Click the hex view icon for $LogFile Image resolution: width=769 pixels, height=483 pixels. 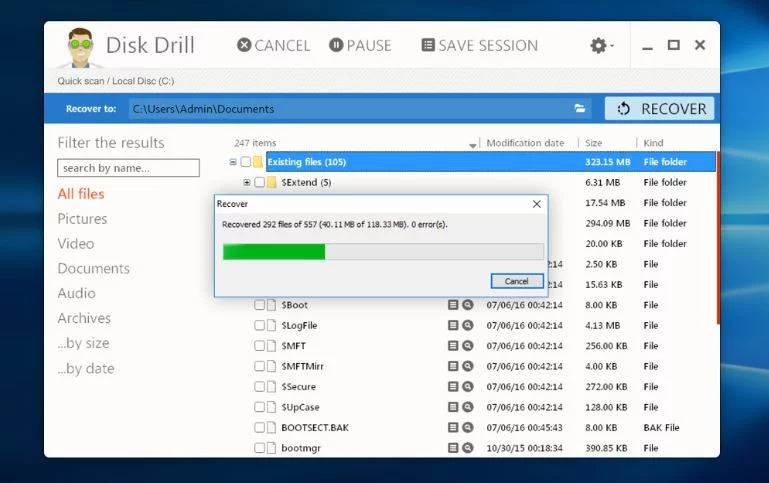(x=453, y=325)
